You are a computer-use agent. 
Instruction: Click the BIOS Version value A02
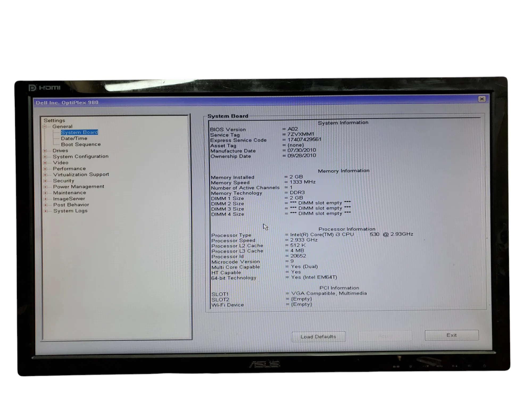click(293, 129)
